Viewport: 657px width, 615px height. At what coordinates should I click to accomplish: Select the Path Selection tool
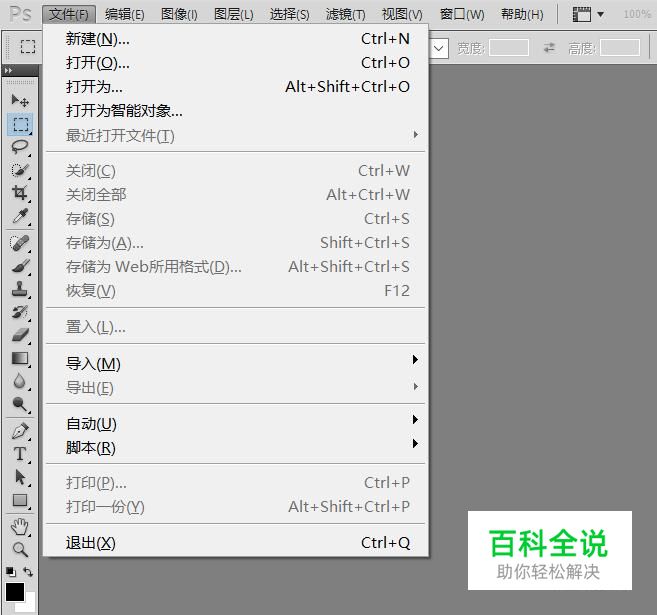tap(20, 477)
